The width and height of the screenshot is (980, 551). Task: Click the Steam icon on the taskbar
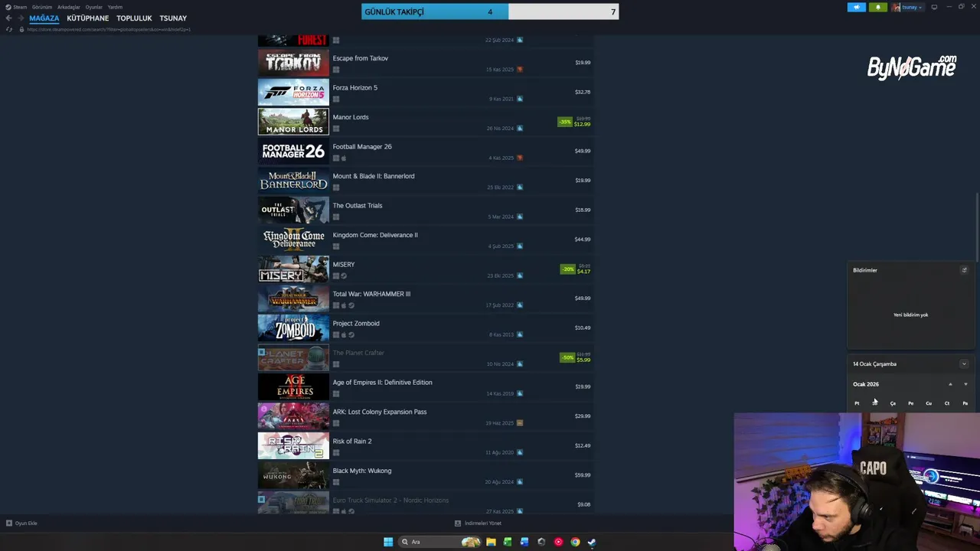point(592,542)
